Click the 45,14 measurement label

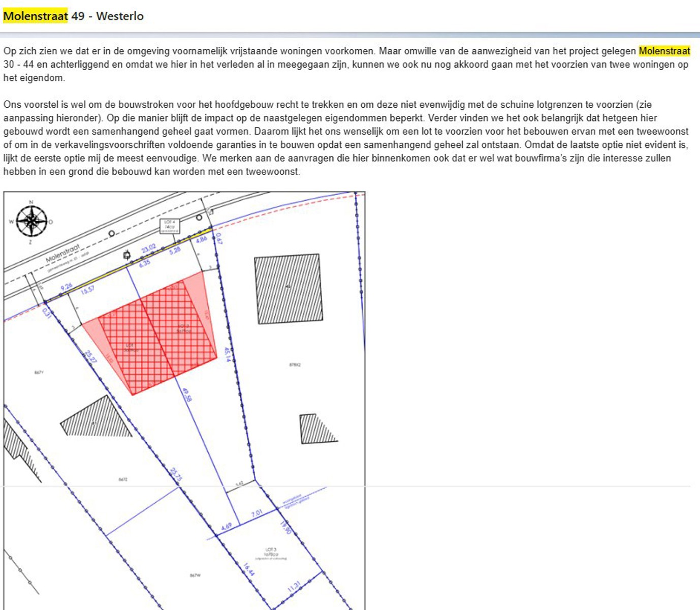point(228,352)
